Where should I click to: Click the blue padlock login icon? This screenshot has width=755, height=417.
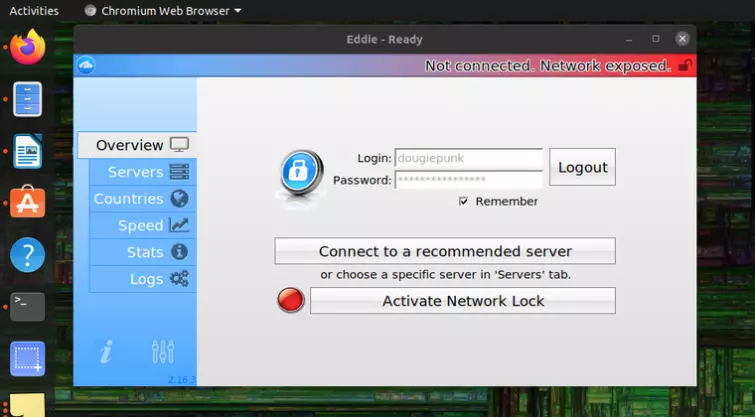click(x=301, y=172)
